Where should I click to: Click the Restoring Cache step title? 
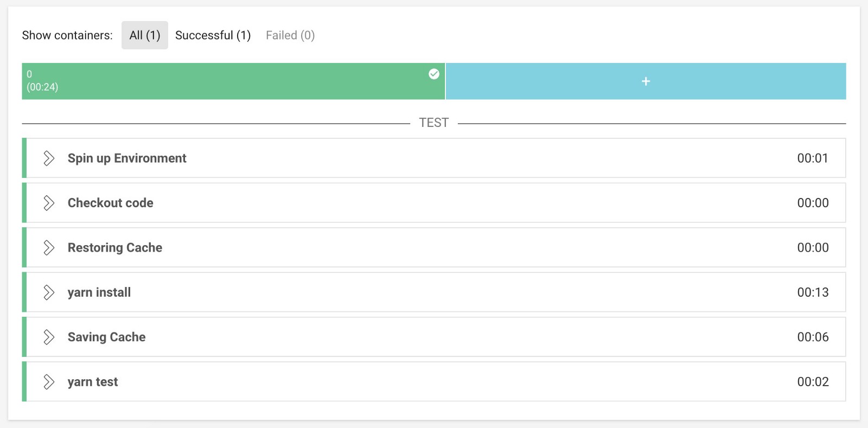pyautogui.click(x=115, y=248)
